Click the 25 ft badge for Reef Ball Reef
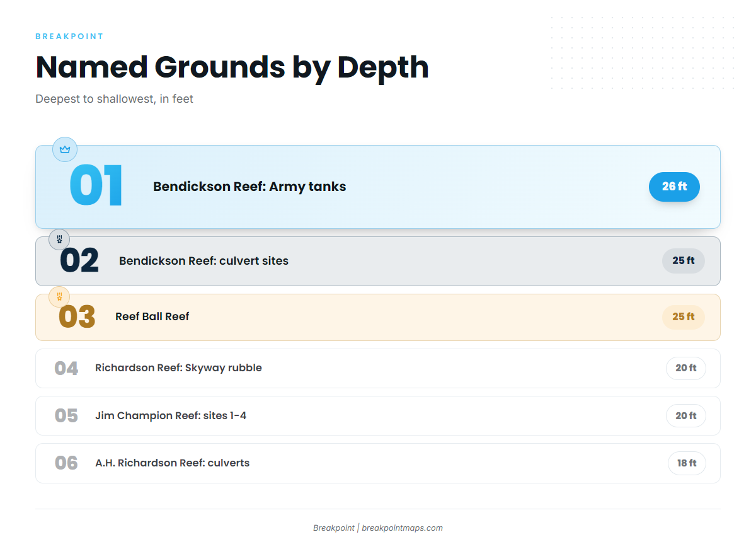Viewport: 756px width, 549px height. (684, 317)
